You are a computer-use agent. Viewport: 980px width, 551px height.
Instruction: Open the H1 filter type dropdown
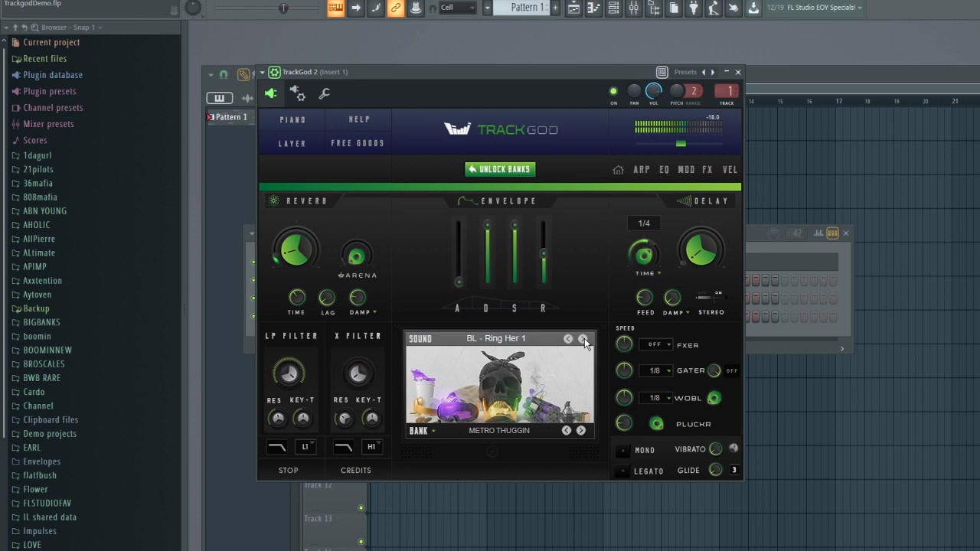[372, 447]
